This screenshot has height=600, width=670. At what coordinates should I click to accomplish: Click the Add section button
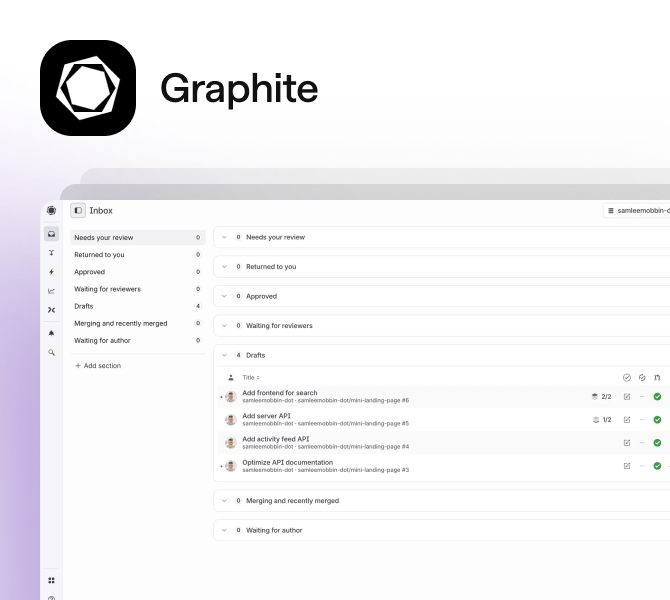(x=98, y=366)
